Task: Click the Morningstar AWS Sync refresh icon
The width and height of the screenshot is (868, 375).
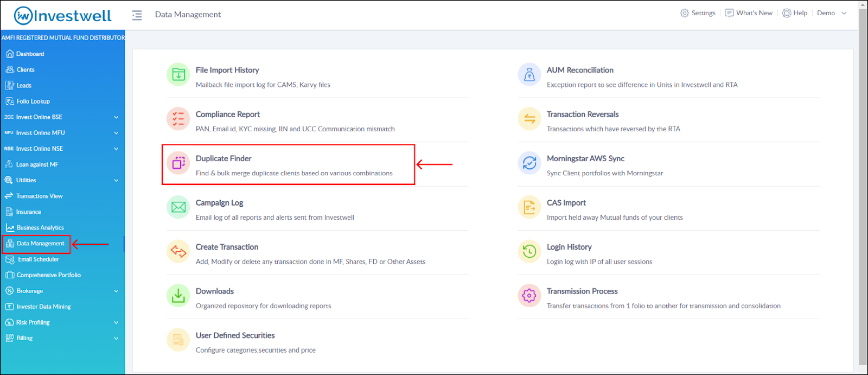Action: (529, 163)
